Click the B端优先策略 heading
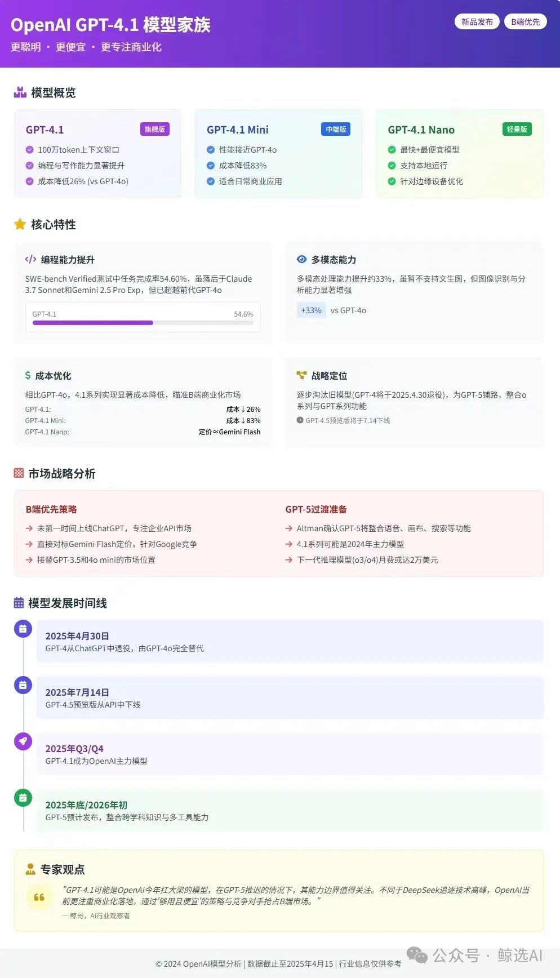 pyautogui.click(x=51, y=509)
